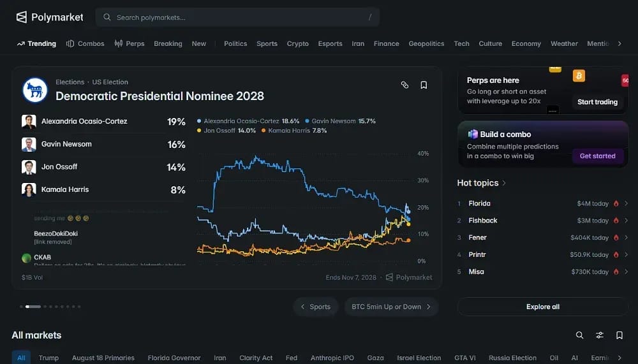Click the Alexandria Ocasio-Cortez 18.6% chart legend
The image size is (638, 364).
(x=248, y=121)
